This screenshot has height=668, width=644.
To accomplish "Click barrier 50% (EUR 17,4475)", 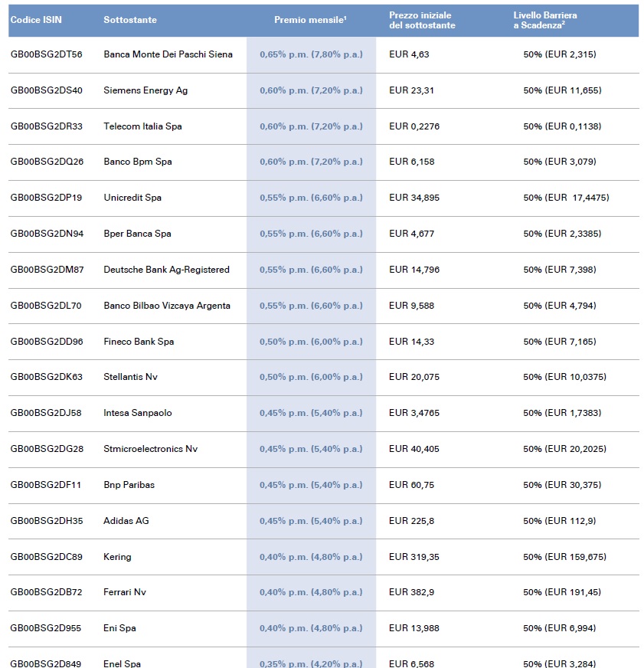I will [566, 198].
